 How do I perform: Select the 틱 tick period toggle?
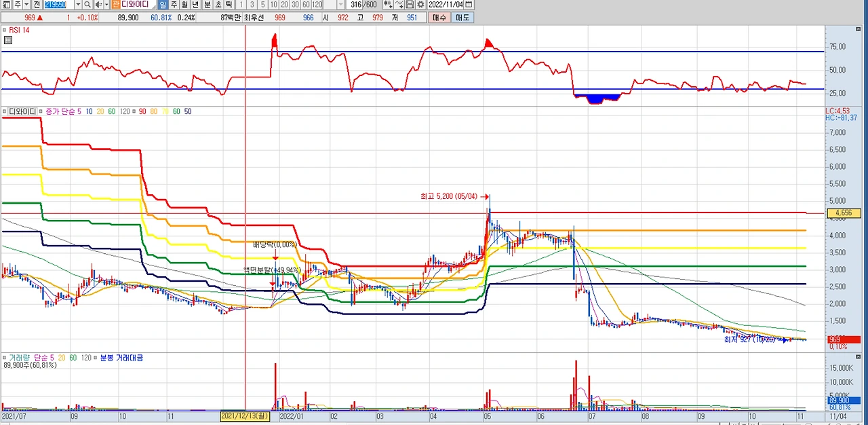(x=229, y=5)
